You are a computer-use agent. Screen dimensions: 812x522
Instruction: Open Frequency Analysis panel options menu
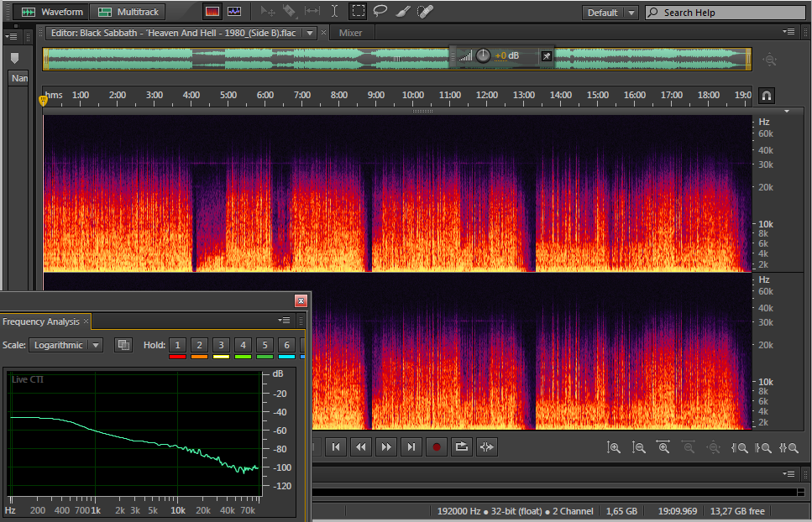284,321
